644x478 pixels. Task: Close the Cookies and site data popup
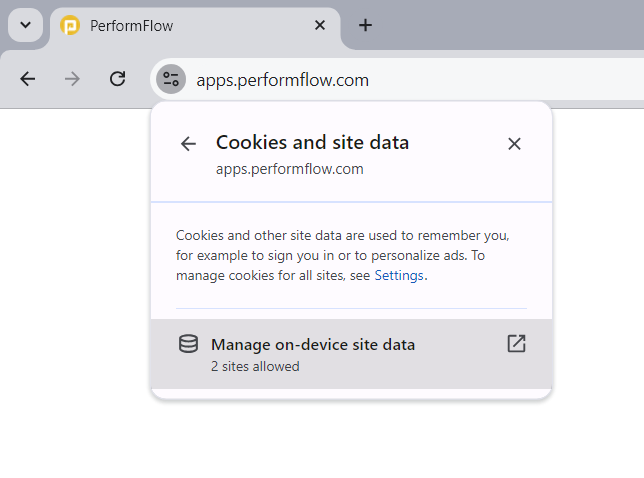[x=514, y=144]
